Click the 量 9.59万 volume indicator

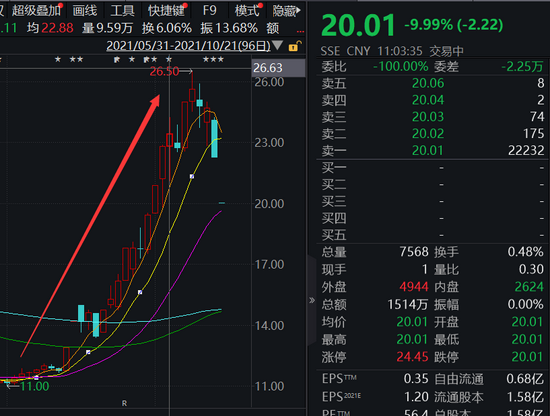tap(107, 28)
